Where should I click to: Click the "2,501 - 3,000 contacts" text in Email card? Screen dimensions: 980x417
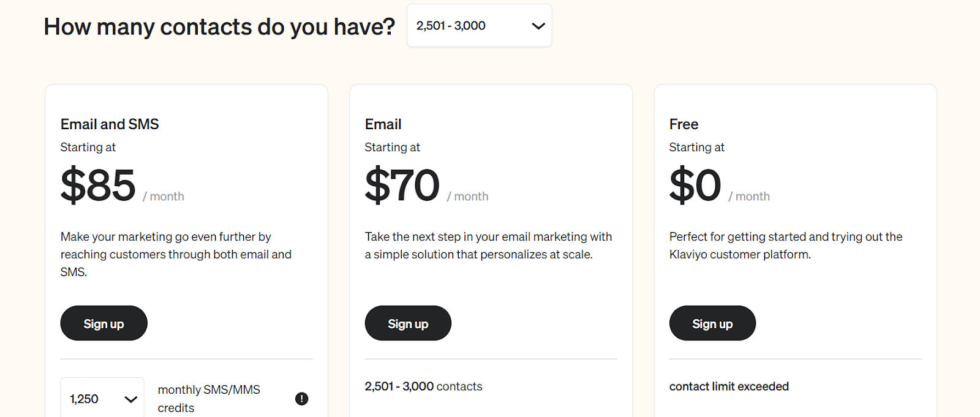(423, 386)
